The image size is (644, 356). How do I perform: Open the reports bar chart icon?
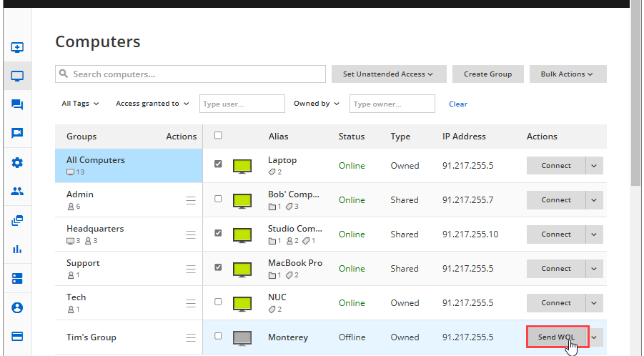tap(17, 249)
